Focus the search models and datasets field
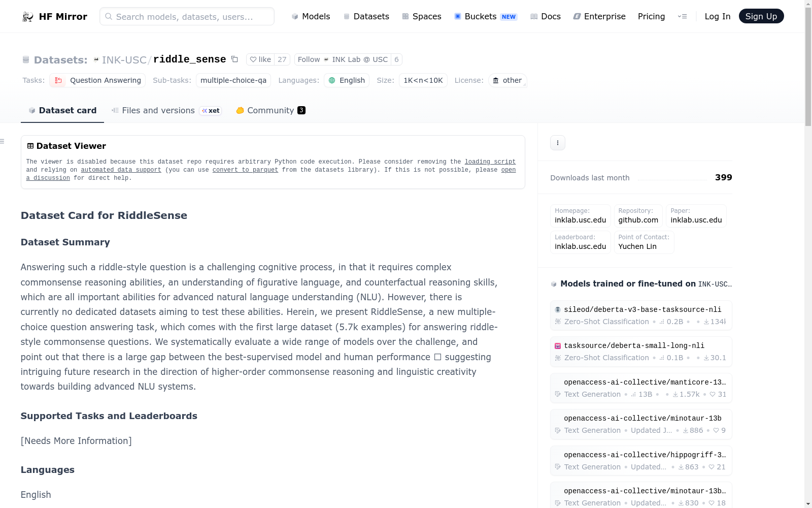Screen dimensions: 812x508 point(187,16)
